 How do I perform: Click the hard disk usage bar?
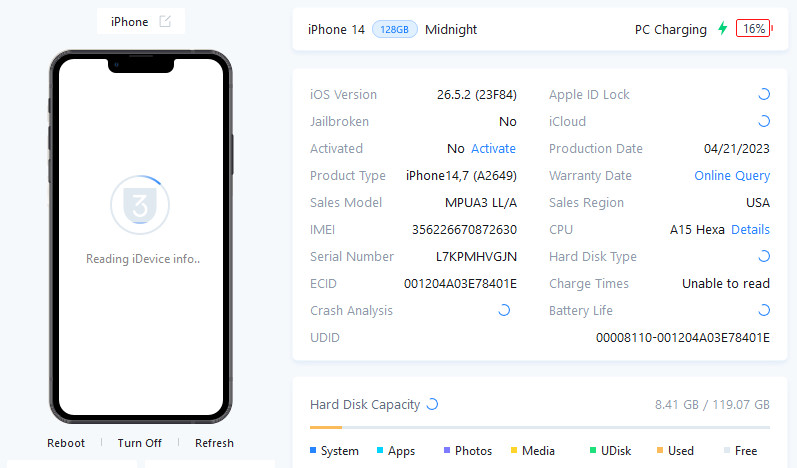tap(540, 427)
